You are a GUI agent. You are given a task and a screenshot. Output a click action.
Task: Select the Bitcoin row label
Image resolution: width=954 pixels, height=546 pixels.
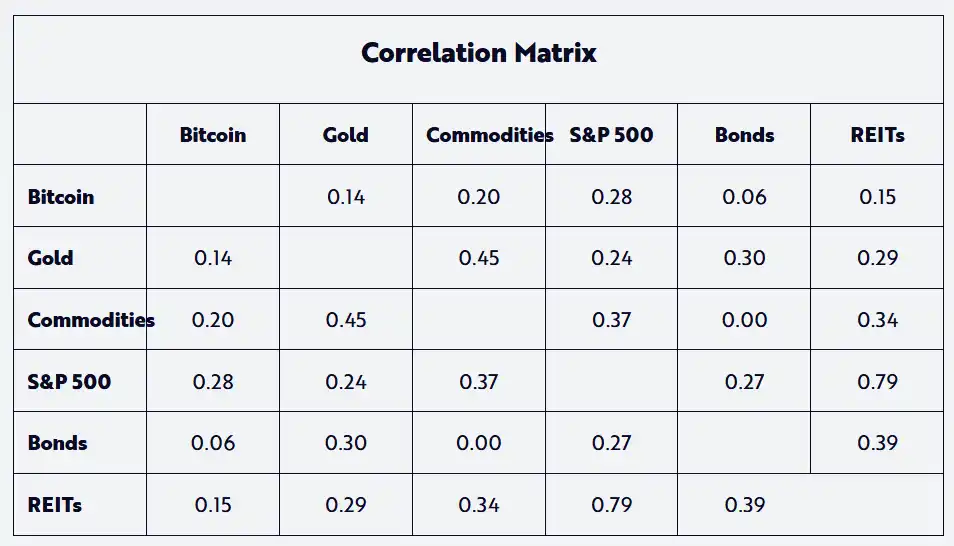(x=61, y=197)
